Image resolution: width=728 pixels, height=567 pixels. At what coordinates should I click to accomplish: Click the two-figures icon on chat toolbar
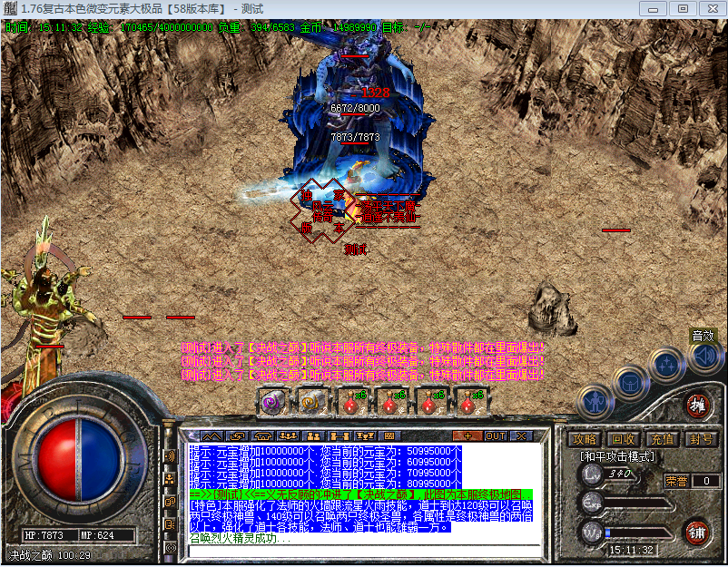(x=313, y=436)
